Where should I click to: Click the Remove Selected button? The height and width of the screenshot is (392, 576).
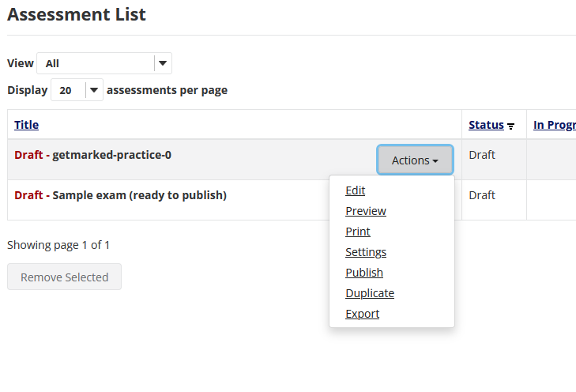click(64, 277)
